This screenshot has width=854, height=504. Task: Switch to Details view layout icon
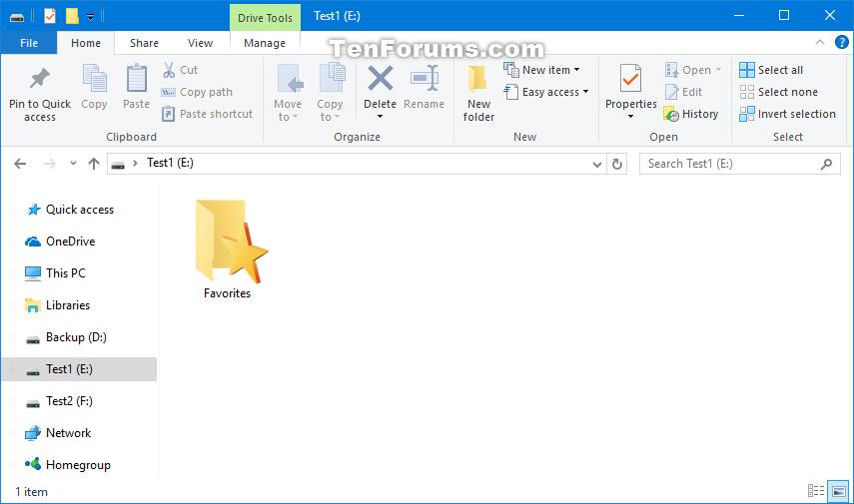tap(815, 491)
